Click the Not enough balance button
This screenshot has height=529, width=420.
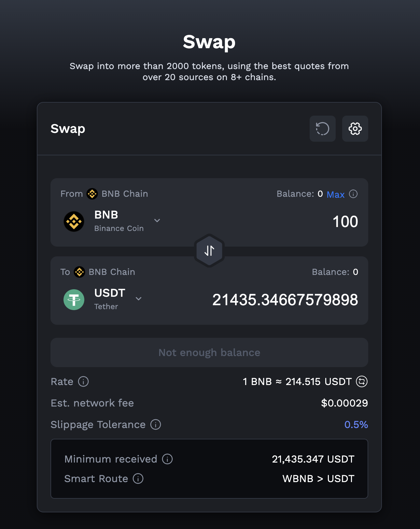[209, 352]
